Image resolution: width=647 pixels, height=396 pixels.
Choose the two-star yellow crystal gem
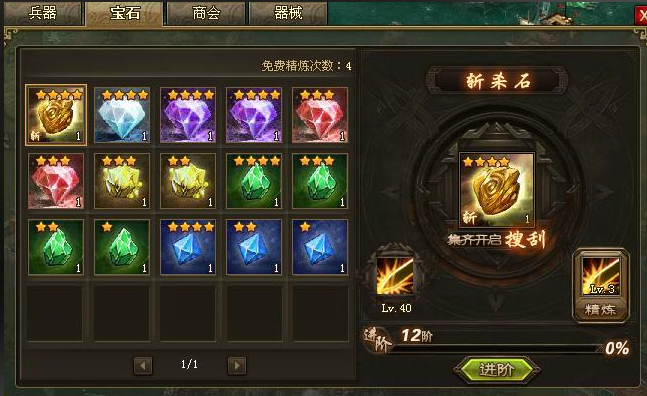click(x=188, y=181)
